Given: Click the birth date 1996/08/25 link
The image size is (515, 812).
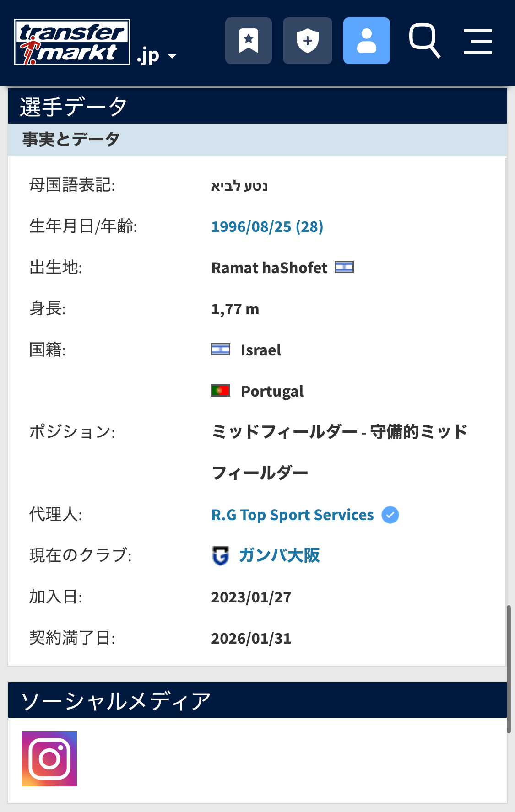Looking at the screenshot, I should tap(267, 227).
